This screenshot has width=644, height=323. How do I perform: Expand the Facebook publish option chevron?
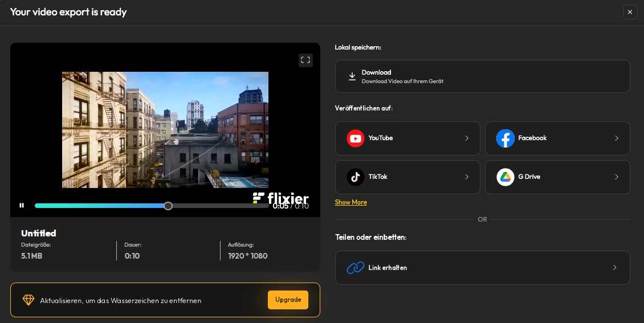point(617,138)
